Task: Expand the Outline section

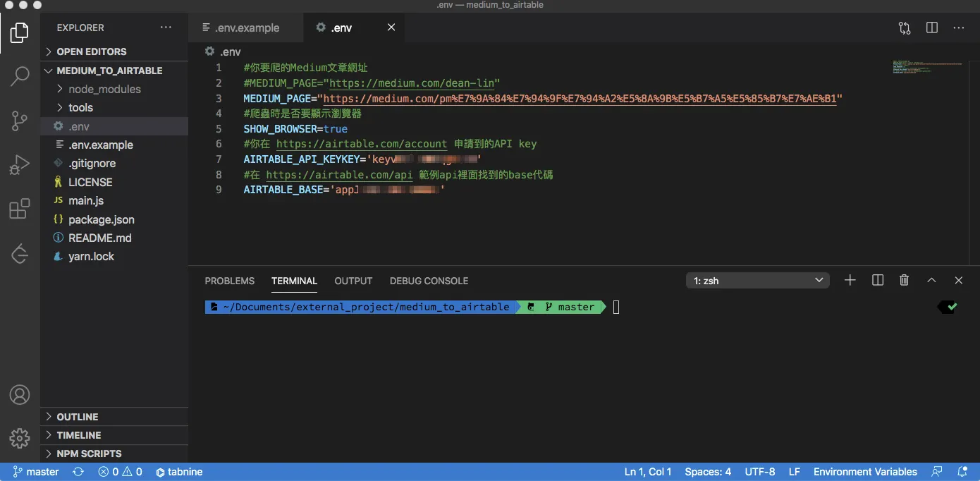Action: [x=114, y=417]
